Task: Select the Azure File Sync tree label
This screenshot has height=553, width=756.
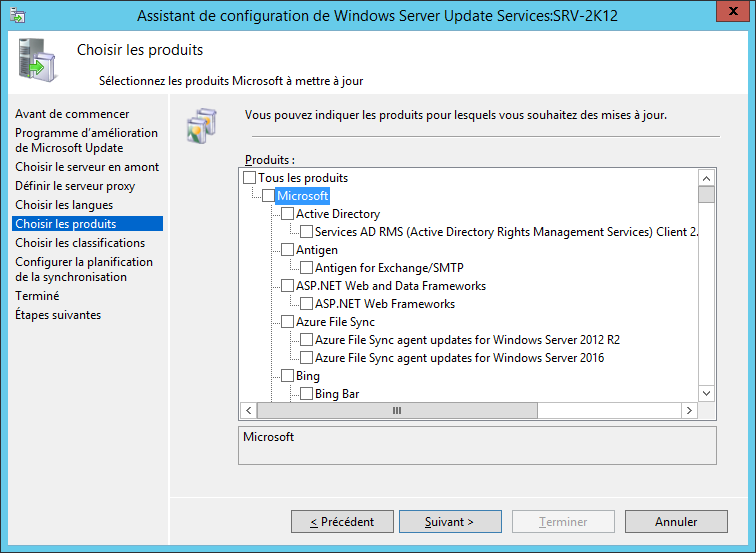Action: point(335,322)
